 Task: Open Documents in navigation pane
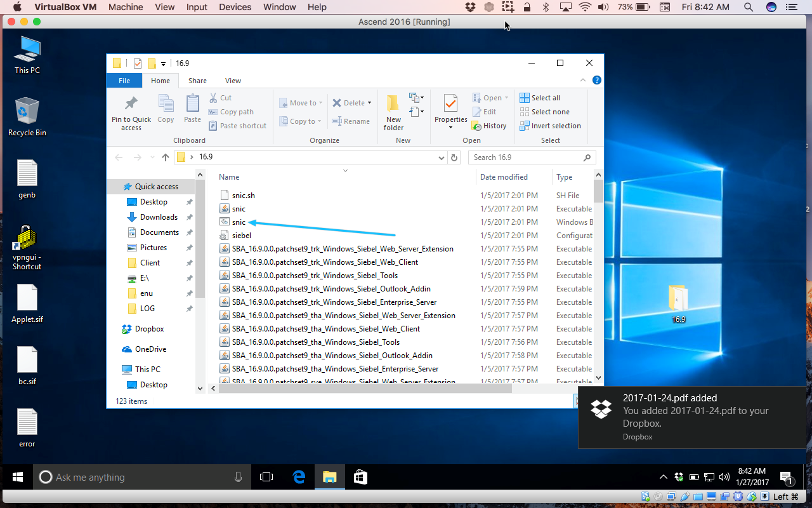(x=159, y=232)
